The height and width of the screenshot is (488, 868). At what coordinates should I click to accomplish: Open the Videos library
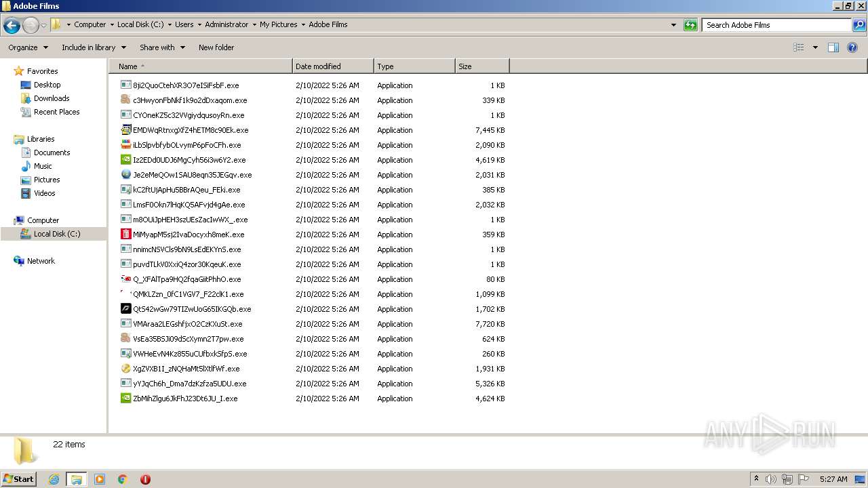click(44, 193)
